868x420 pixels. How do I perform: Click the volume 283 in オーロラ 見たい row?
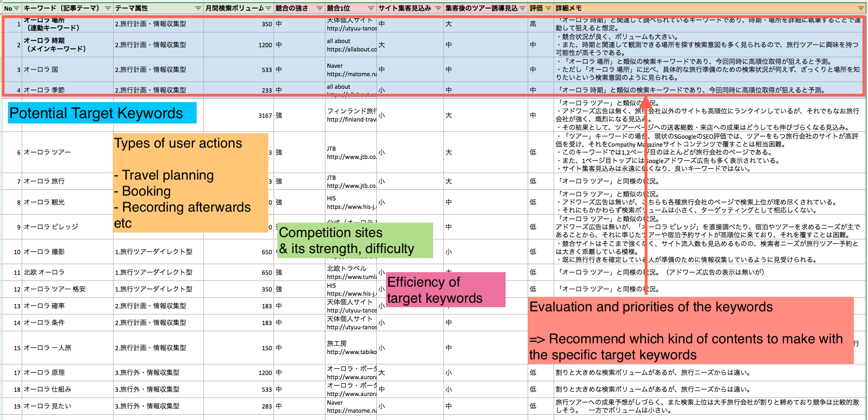point(239,406)
